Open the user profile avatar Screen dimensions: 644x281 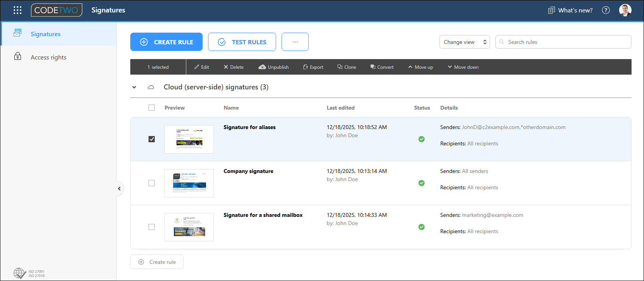(x=625, y=10)
